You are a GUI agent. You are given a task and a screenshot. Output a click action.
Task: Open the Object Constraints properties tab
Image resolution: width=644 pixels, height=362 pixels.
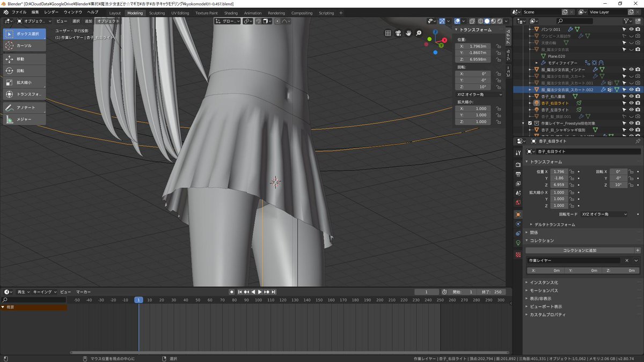coord(518,233)
